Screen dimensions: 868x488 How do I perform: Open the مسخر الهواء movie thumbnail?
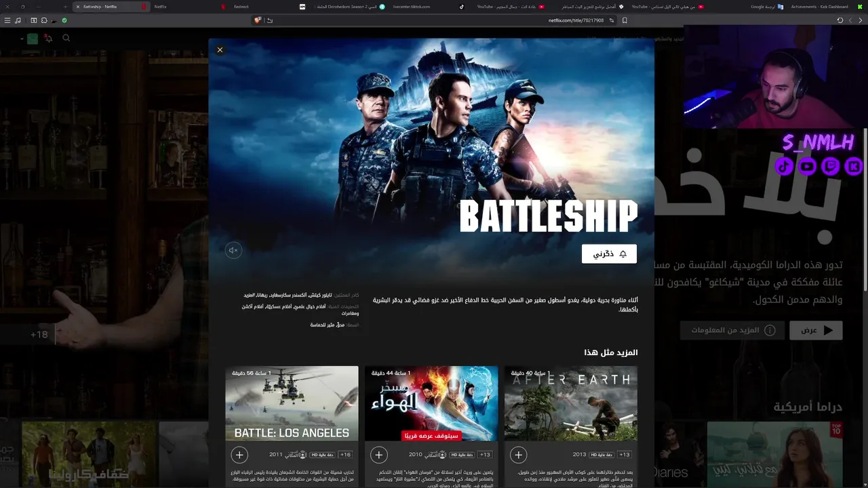pos(431,403)
